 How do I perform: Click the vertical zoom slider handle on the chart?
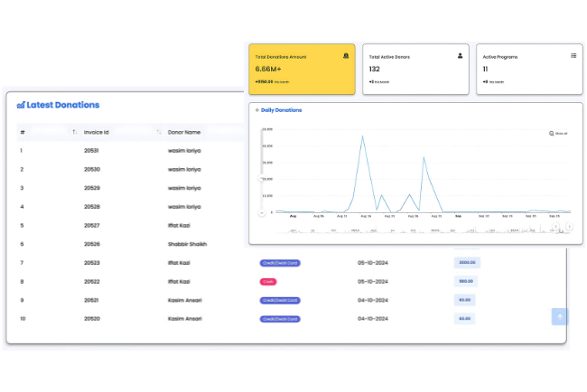pyautogui.click(x=261, y=178)
